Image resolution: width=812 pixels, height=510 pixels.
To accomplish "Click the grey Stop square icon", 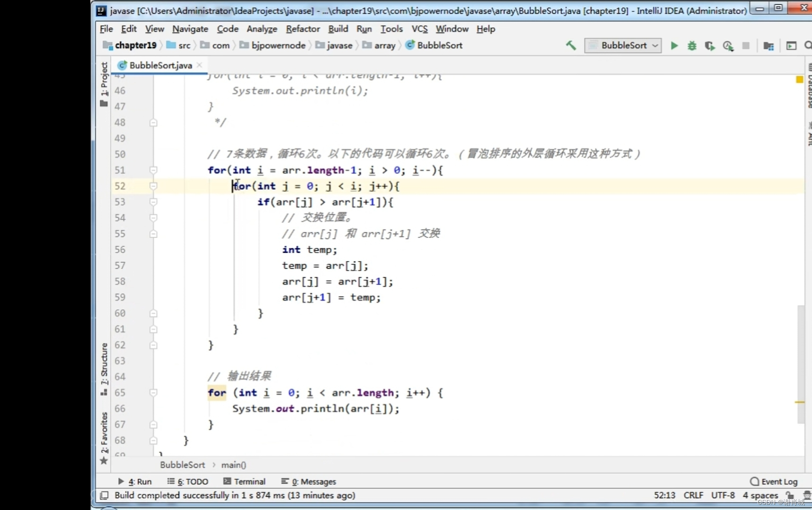I will click(746, 46).
